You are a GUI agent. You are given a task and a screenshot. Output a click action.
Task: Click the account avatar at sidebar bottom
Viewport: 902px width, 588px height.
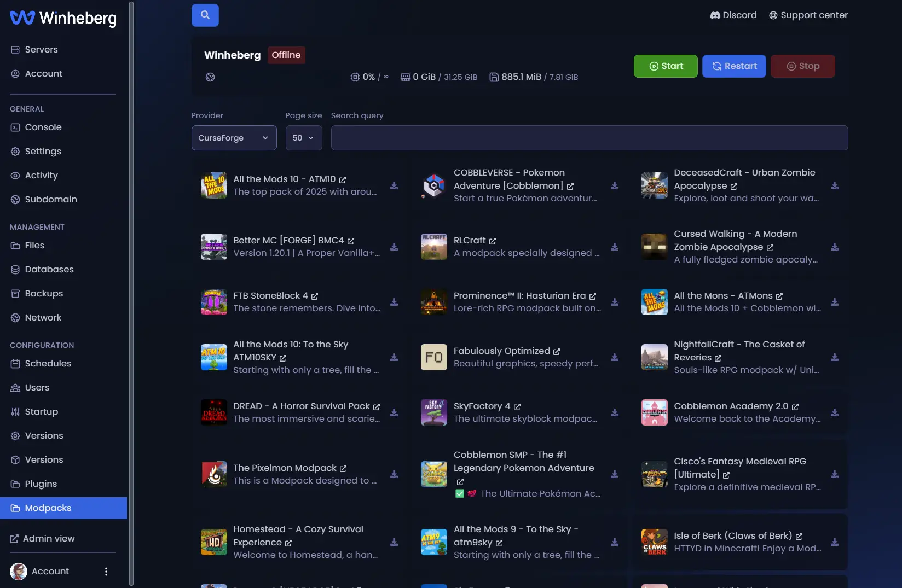19,572
